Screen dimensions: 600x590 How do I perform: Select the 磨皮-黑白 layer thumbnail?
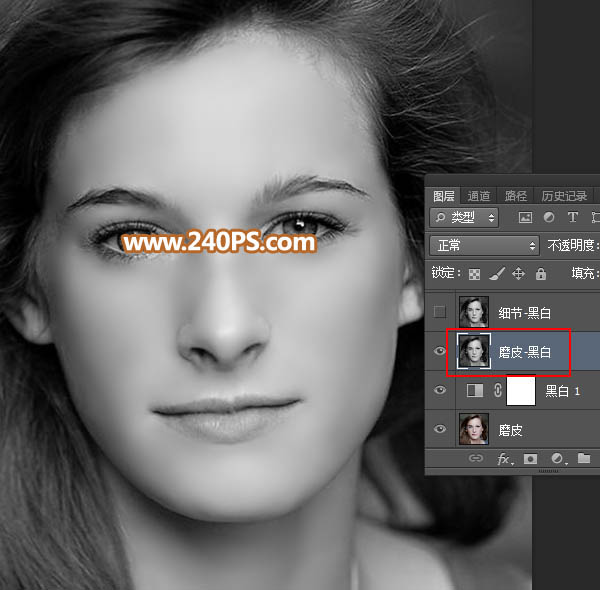coord(474,351)
